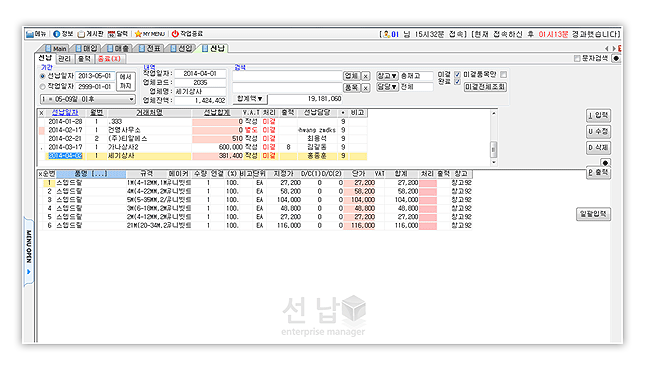Click the 정보 info icon
Image resolution: width=645 pixels, height=370 pixels.
coord(56,34)
